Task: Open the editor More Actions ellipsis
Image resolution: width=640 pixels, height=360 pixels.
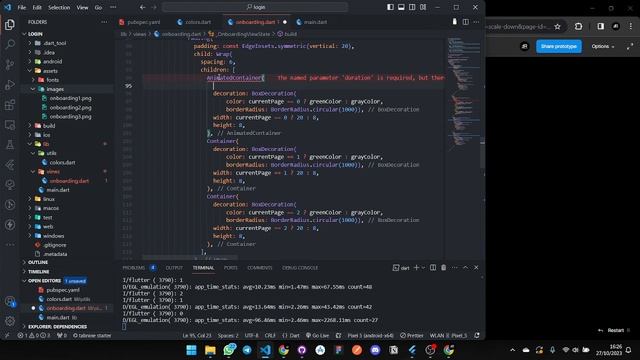Action: (x=476, y=22)
